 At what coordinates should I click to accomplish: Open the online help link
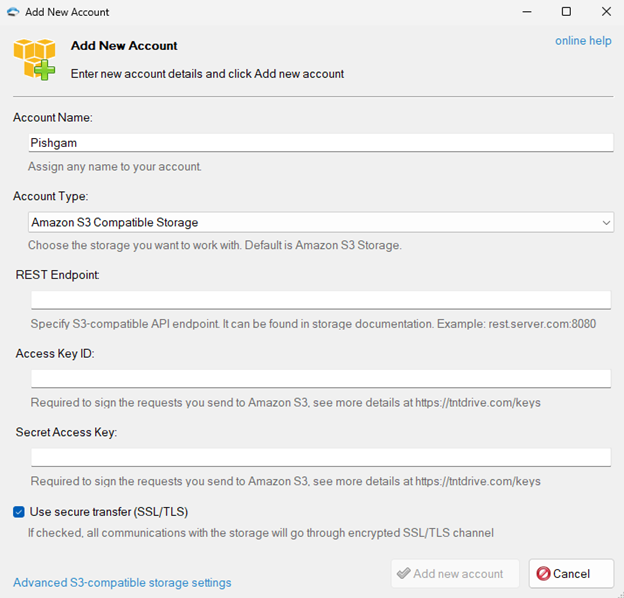(x=583, y=41)
